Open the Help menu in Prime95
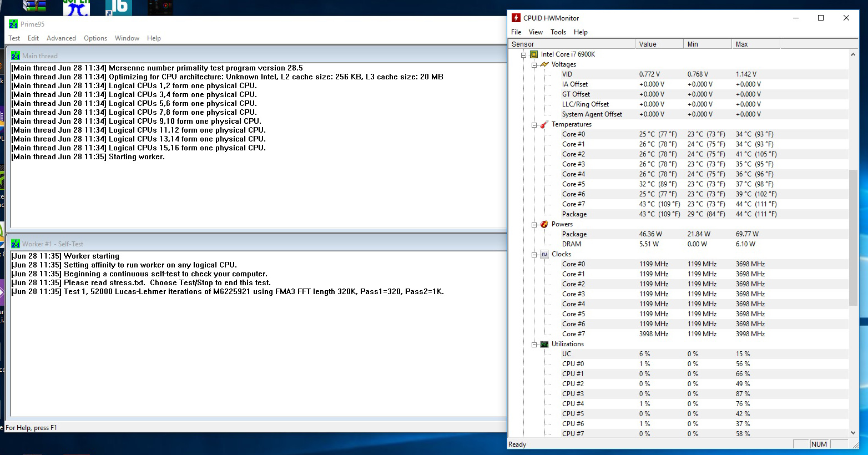 click(x=154, y=38)
